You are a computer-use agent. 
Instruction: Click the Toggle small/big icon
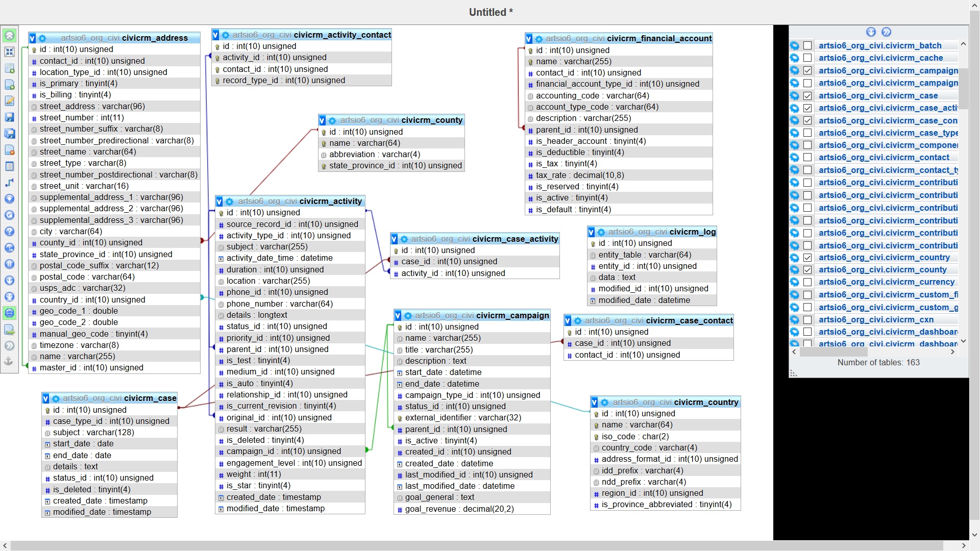tap(9, 297)
